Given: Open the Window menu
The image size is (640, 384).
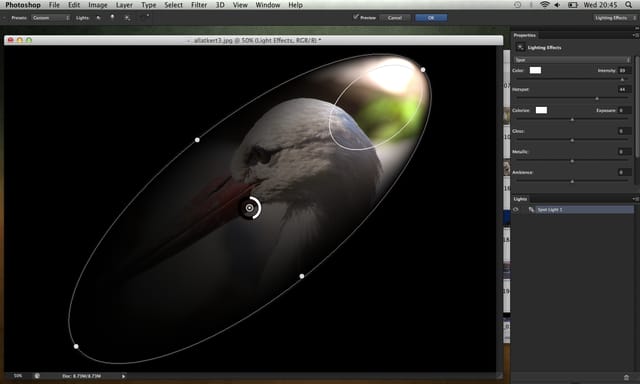Looking at the screenshot, I should pyautogui.click(x=268, y=5).
